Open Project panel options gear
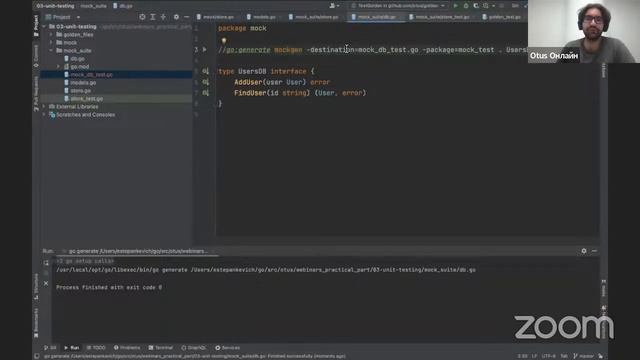 tap(176, 17)
